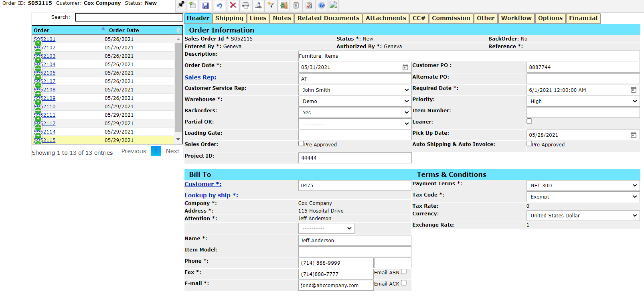Switch to the Shipping tab
Screen dimensions: 644x306
pos(229,18)
